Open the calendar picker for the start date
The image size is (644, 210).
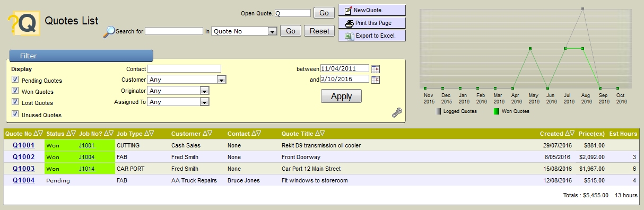point(376,68)
